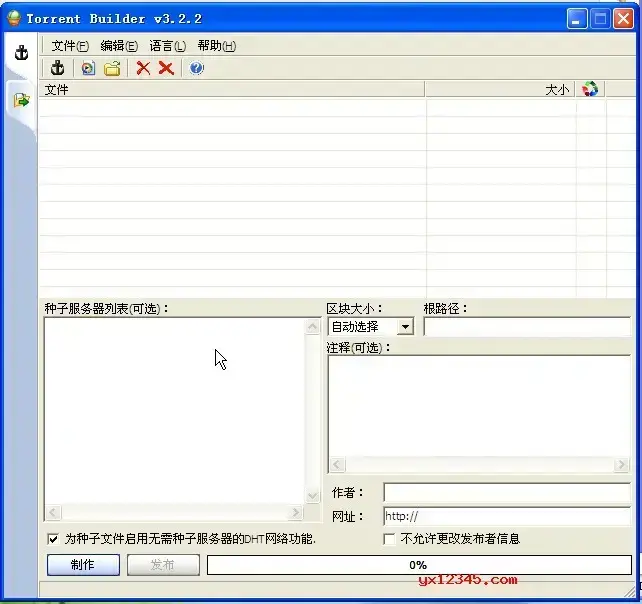Click the add folder toolbar icon
This screenshot has height=604, width=642.
(x=112, y=68)
